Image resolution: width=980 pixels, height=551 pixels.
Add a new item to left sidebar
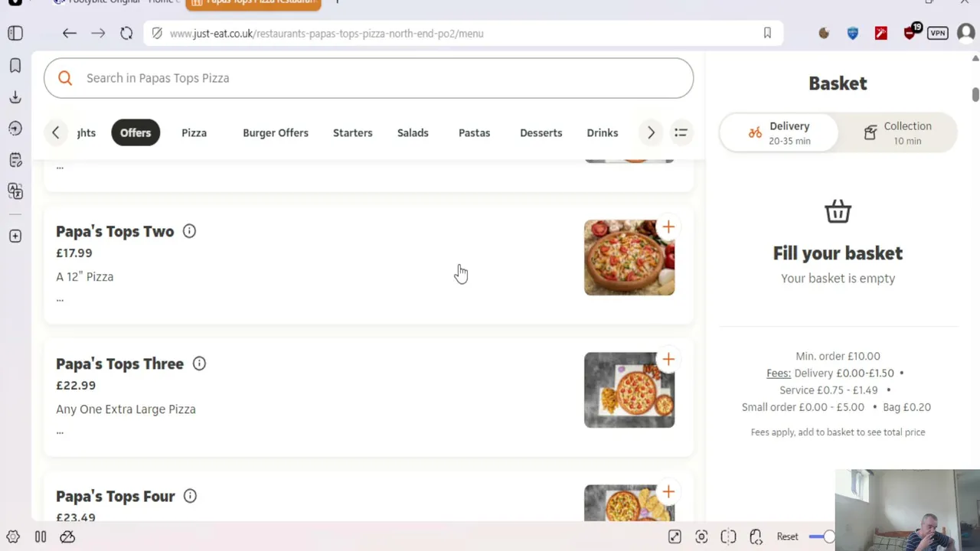pos(15,236)
